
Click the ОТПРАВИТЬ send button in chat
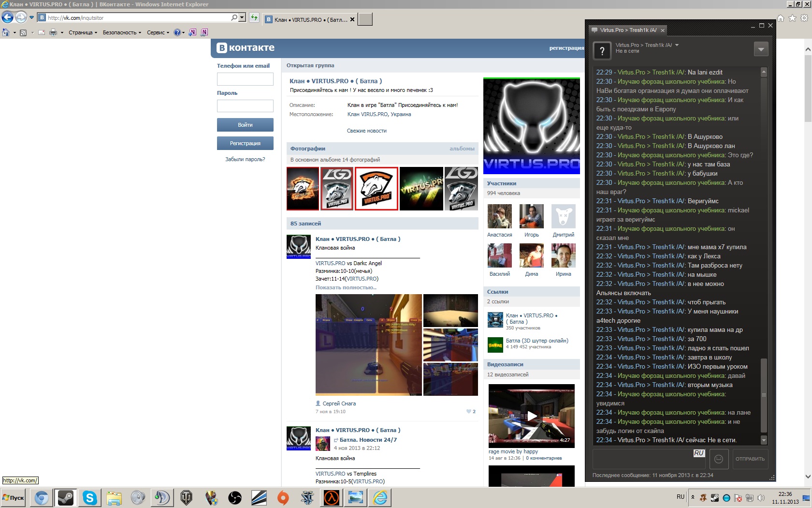point(750,459)
